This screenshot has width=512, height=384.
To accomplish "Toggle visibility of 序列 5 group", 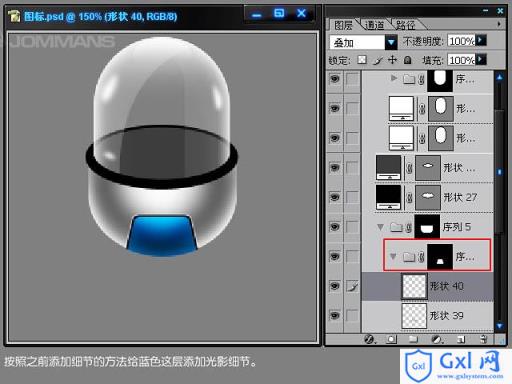I will (335, 227).
